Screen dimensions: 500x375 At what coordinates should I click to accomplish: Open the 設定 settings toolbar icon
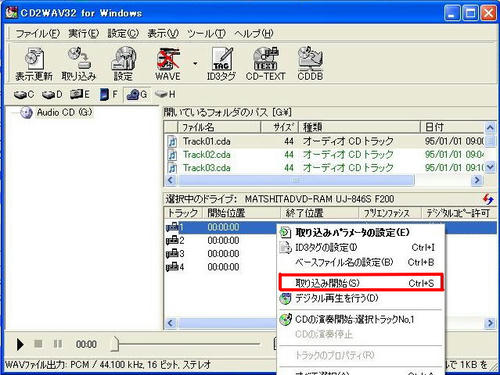pyautogui.click(x=123, y=64)
